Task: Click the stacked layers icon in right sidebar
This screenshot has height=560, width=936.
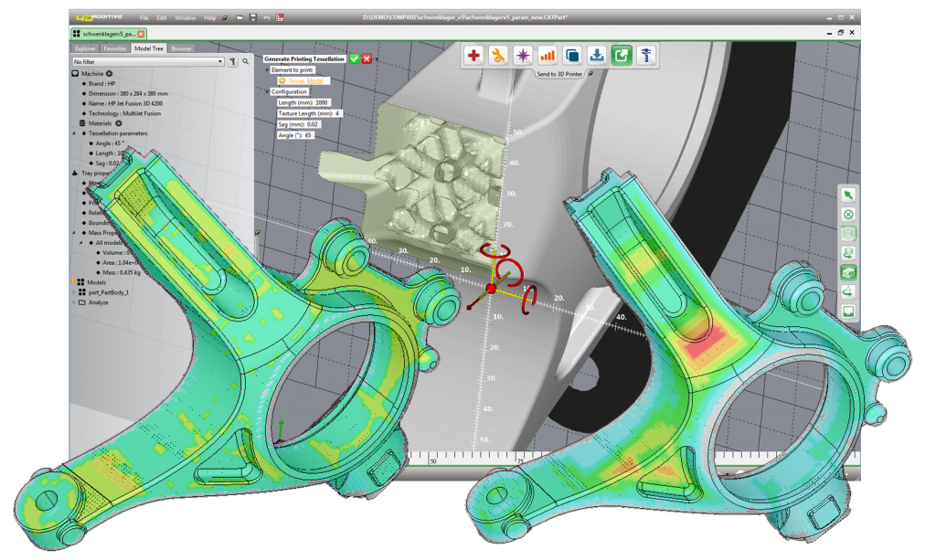Action: point(848,234)
